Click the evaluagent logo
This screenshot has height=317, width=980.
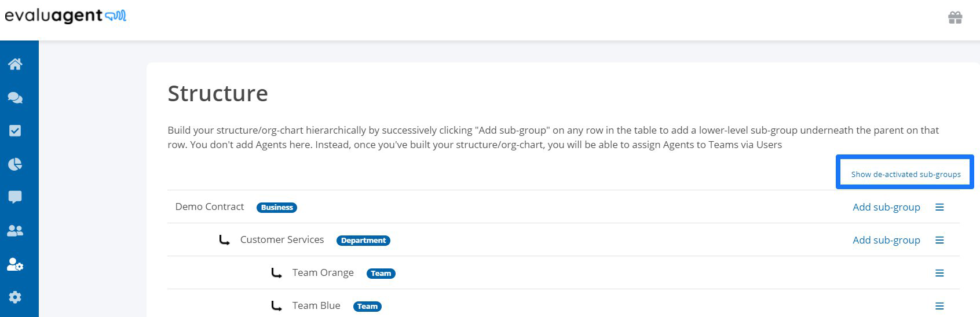point(65,16)
